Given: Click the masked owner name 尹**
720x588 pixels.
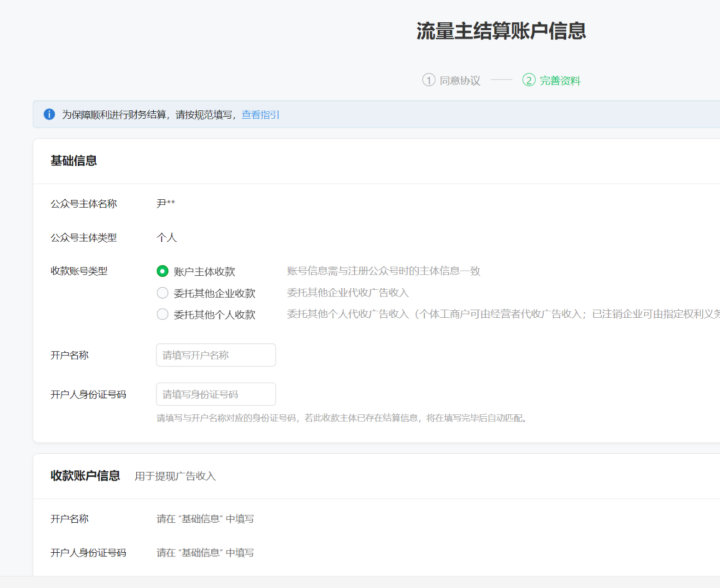Looking at the screenshot, I should point(164,203).
